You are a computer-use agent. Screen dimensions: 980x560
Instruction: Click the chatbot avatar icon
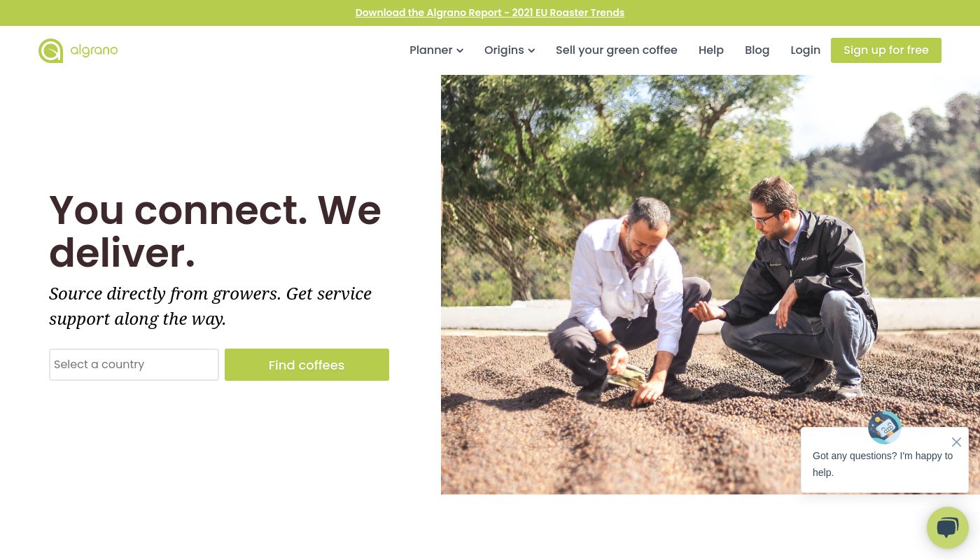tap(885, 427)
